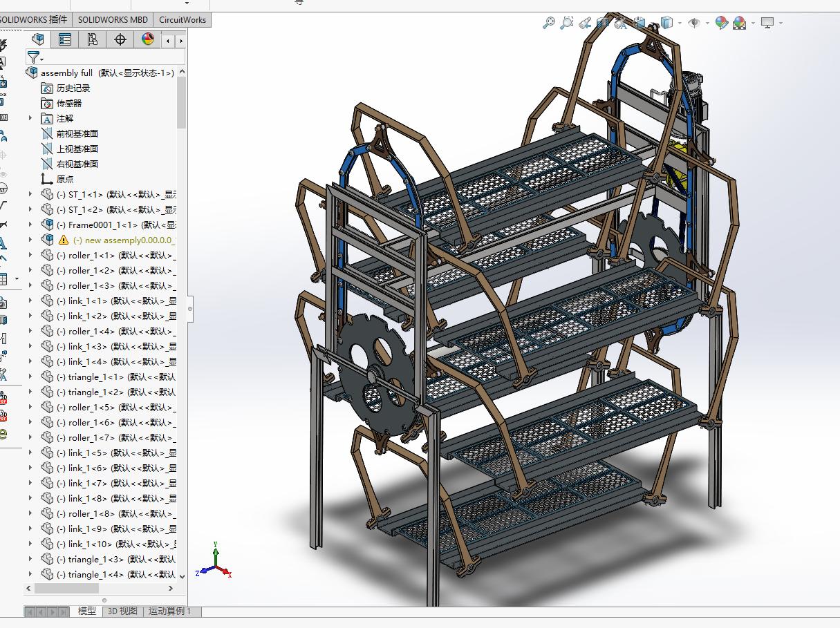Expand the ST_1<1> component node
The image size is (840, 628).
point(30,193)
